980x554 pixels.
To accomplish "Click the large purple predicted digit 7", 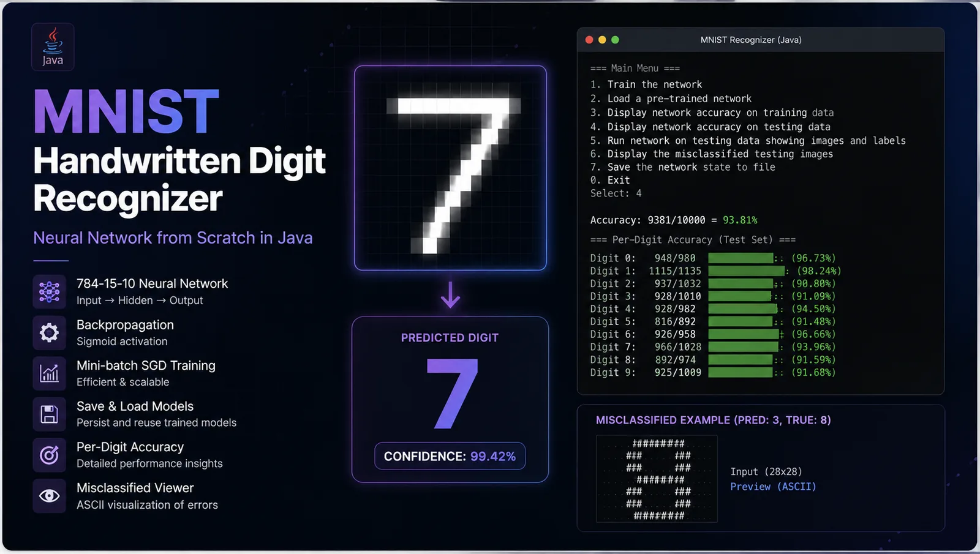I will point(452,394).
